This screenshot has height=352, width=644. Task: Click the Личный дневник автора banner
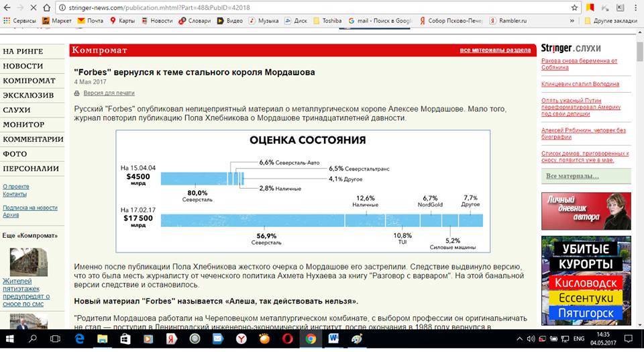point(586,211)
